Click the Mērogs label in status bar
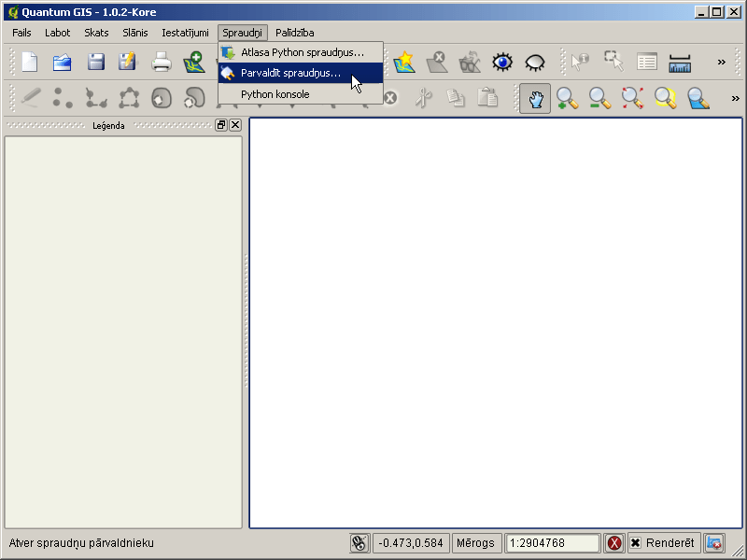 (x=475, y=543)
